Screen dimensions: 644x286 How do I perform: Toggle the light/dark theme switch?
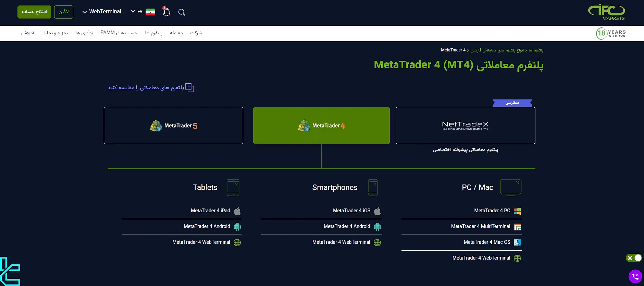pyautogui.click(x=634, y=258)
